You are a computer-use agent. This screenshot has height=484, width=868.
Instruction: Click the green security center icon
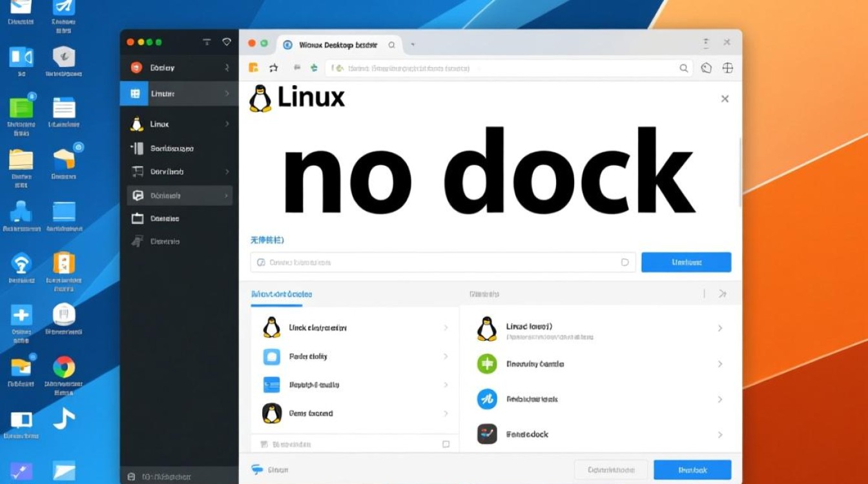[x=486, y=364]
